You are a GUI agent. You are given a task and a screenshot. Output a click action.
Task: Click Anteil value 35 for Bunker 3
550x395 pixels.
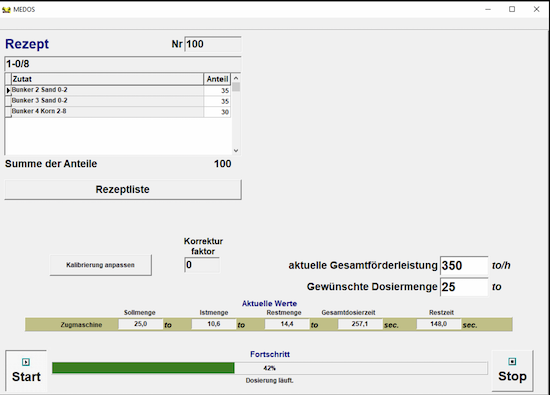(x=217, y=101)
